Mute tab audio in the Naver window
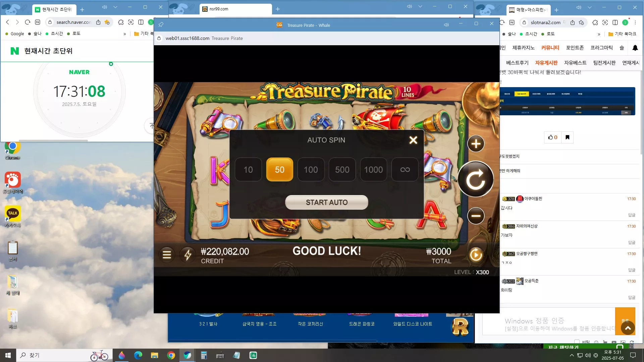This screenshot has height=362, width=644. tap(105, 7)
